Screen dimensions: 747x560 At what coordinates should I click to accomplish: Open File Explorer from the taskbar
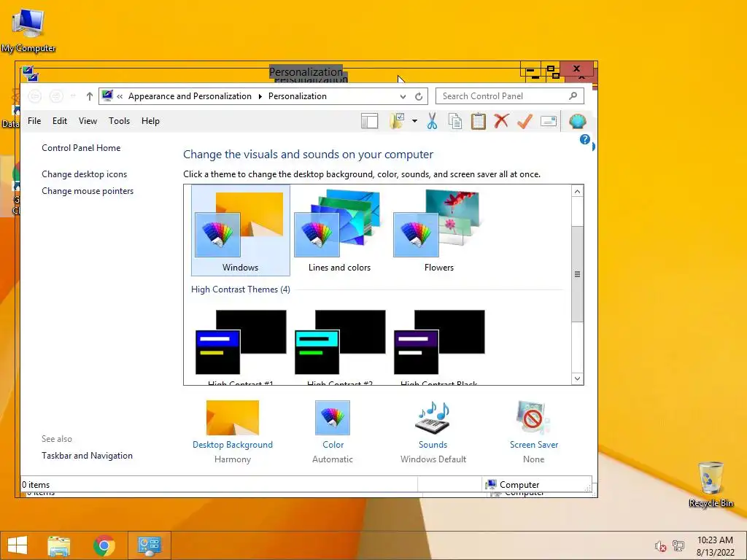[58, 545]
